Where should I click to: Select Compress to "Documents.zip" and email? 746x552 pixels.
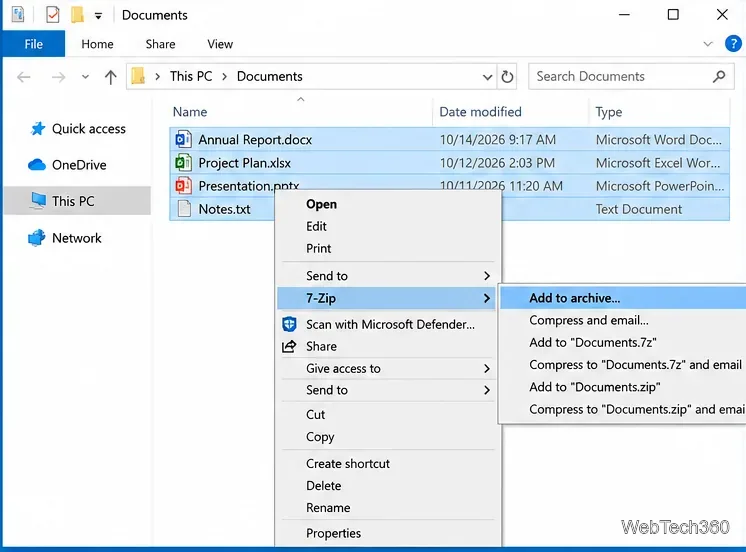(623, 409)
